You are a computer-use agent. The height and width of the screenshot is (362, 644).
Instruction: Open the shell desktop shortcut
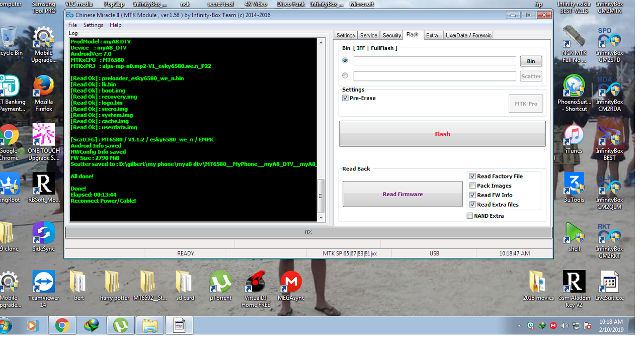[574, 237]
